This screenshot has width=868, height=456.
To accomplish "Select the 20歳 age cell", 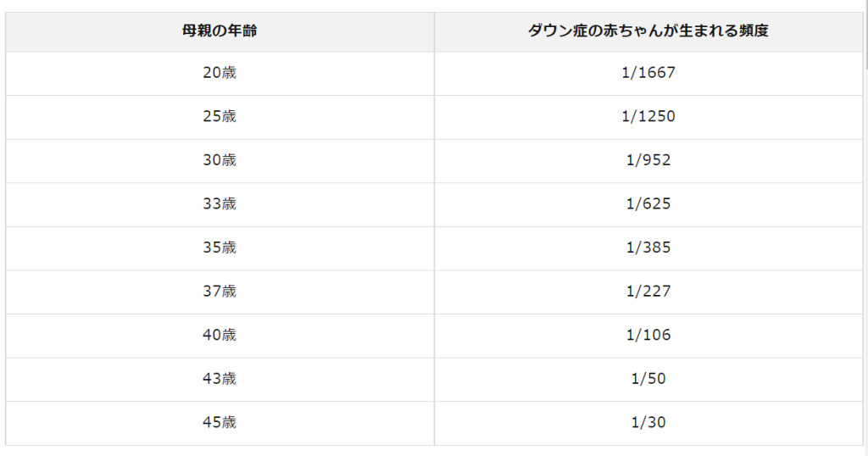I will tap(220, 73).
